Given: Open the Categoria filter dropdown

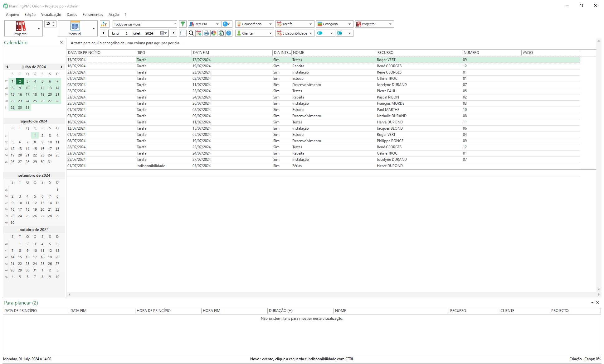Looking at the screenshot, I should (x=334, y=24).
